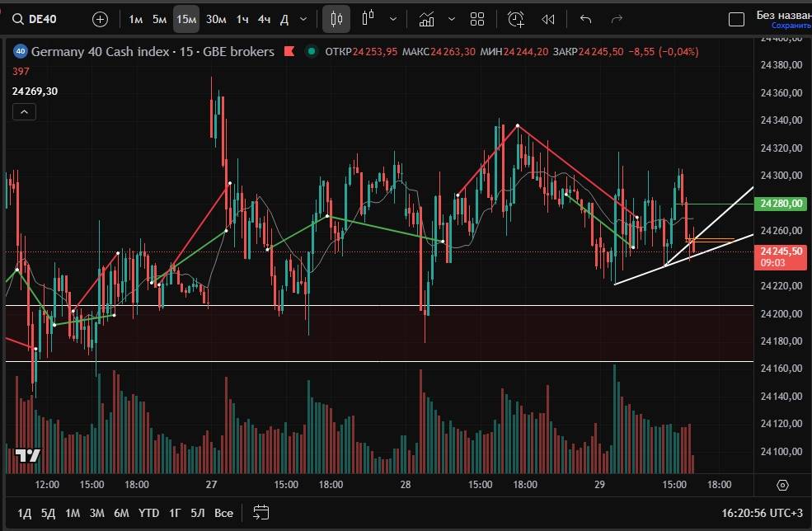
Task: Expand the chart type dropdown arrow
Action: tap(393, 19)
